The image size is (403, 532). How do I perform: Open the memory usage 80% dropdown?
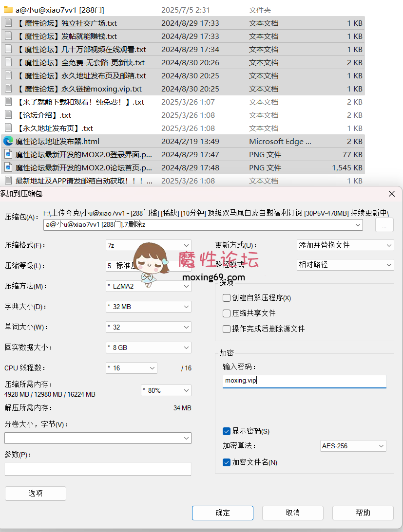[x=186, y=390]
